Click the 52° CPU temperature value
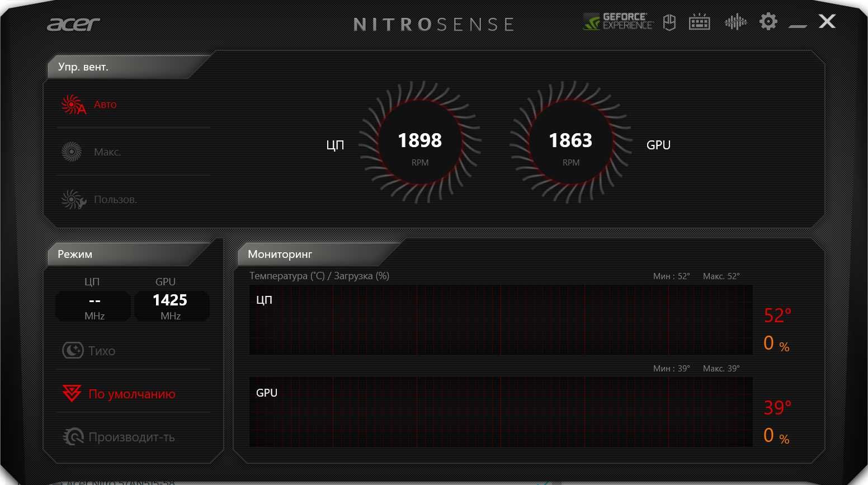 777,316
